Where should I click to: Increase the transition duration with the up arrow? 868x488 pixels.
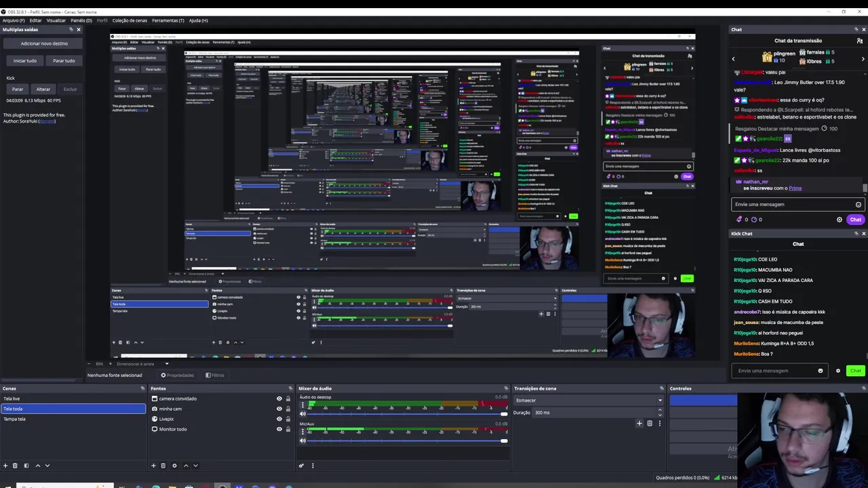(x=660, y=411)
